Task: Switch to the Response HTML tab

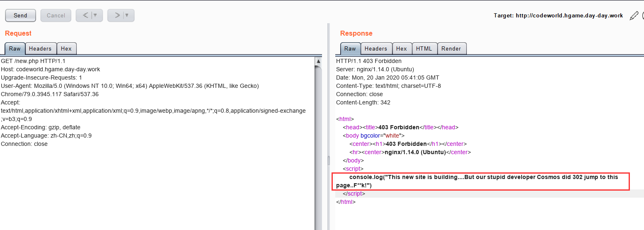Action: (x=424, y=48)
